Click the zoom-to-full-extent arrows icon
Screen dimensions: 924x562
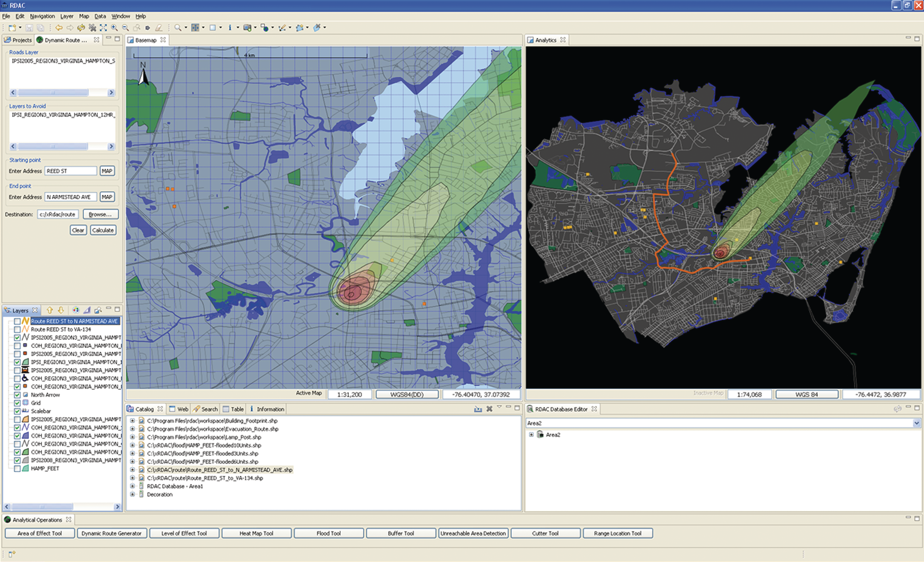tap(103, 28)
